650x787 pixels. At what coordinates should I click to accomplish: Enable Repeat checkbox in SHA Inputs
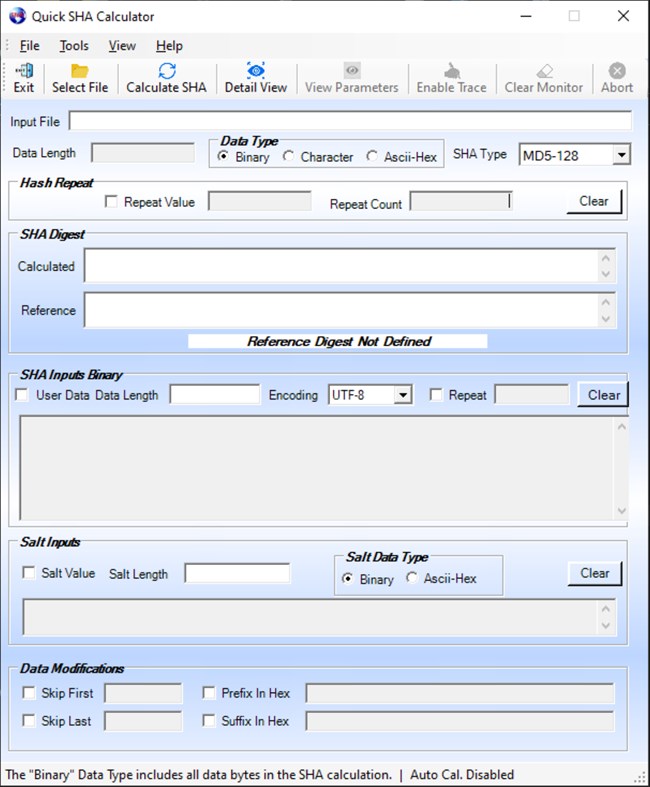pos(436,395)
